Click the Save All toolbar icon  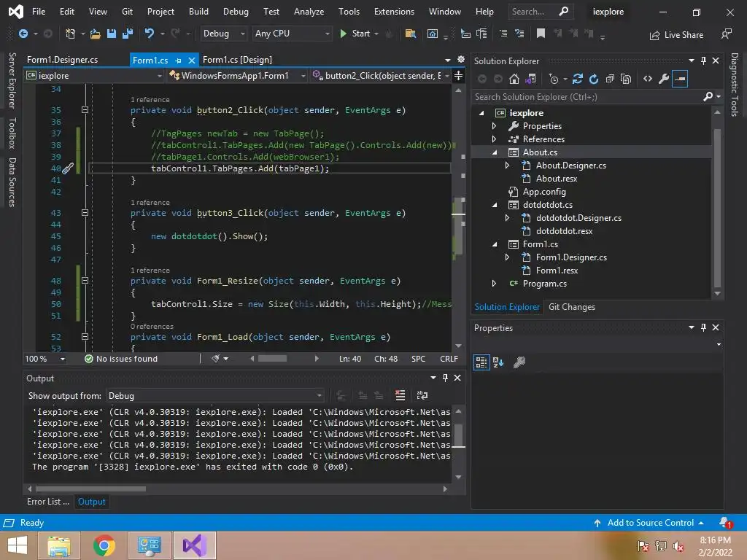[128, 34]
